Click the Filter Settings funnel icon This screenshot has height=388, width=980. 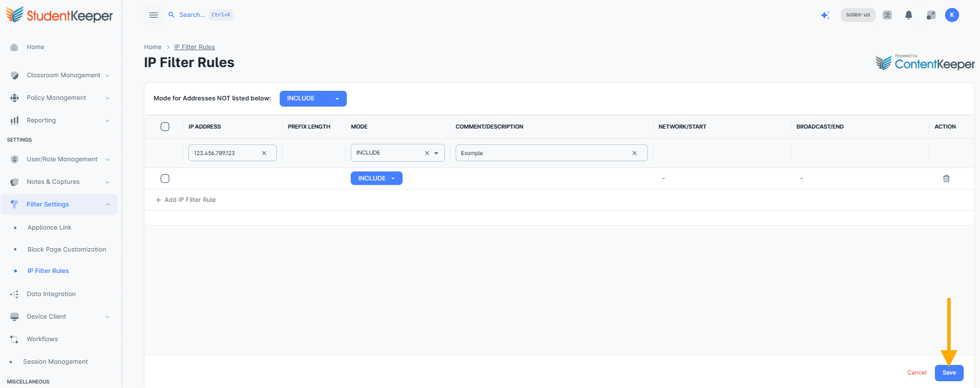point(15,205)
